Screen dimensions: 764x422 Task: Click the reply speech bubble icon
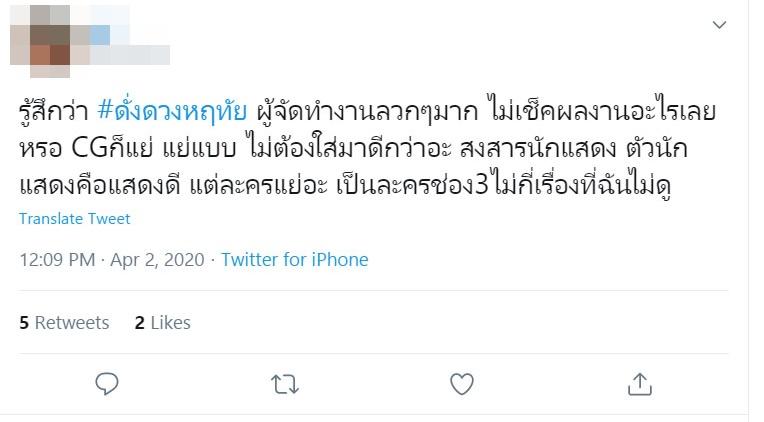[x=107, y=384]
